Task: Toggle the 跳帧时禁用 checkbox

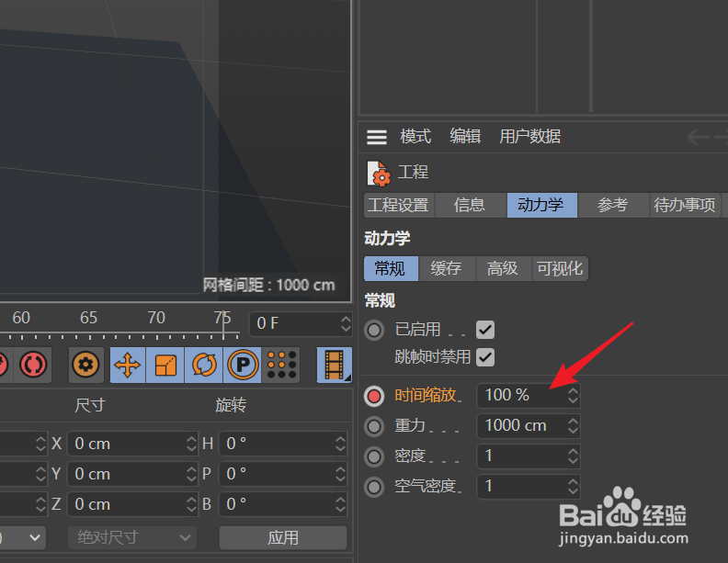Action: 485,357
